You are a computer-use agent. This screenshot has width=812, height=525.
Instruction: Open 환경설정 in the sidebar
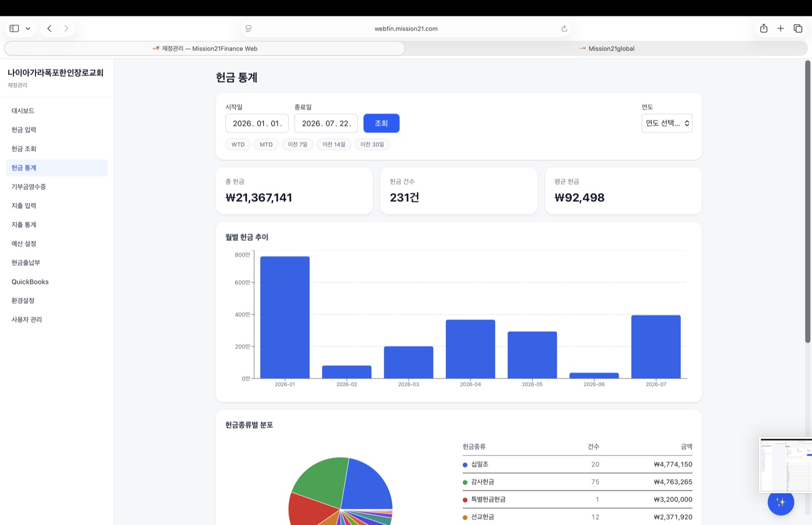[57, 300]
